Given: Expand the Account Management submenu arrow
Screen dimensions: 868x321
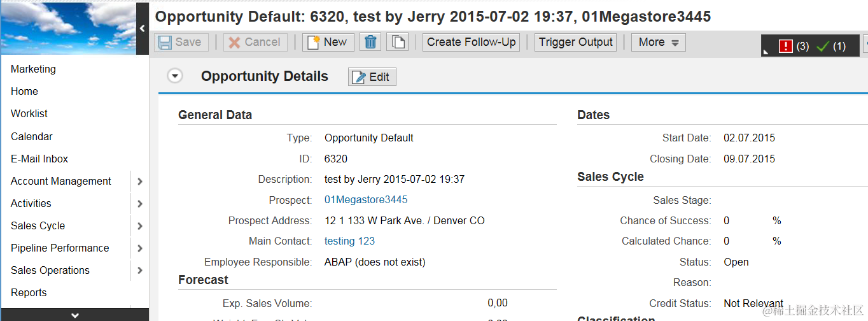Looking at the screenshot, I should click(x=140, y=182).
